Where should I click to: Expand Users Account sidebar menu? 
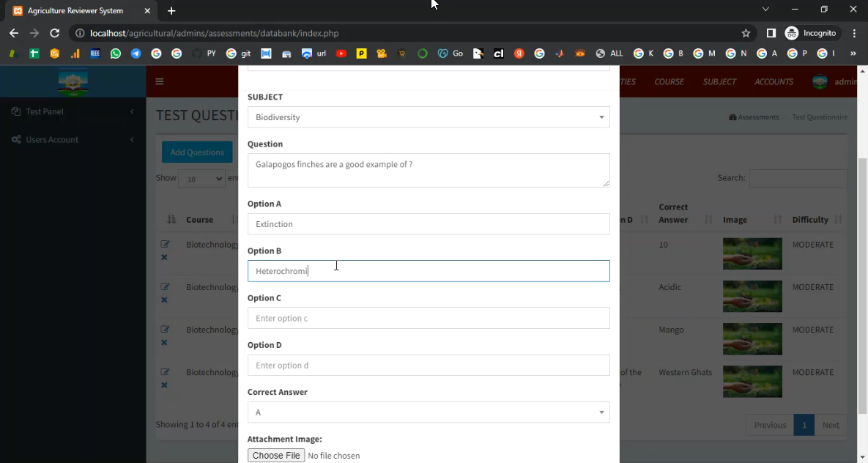[73, 139]
